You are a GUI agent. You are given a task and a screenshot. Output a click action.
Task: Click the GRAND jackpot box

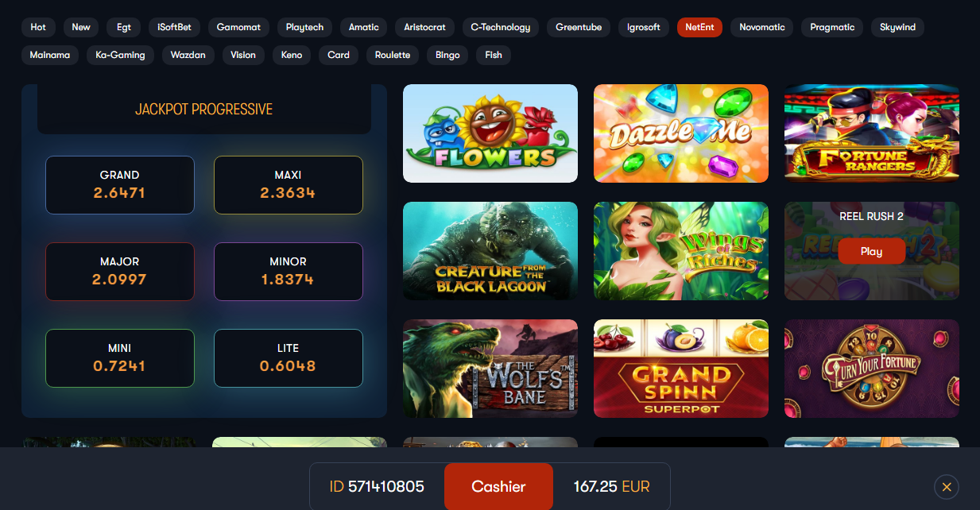(x=120, y=185)
